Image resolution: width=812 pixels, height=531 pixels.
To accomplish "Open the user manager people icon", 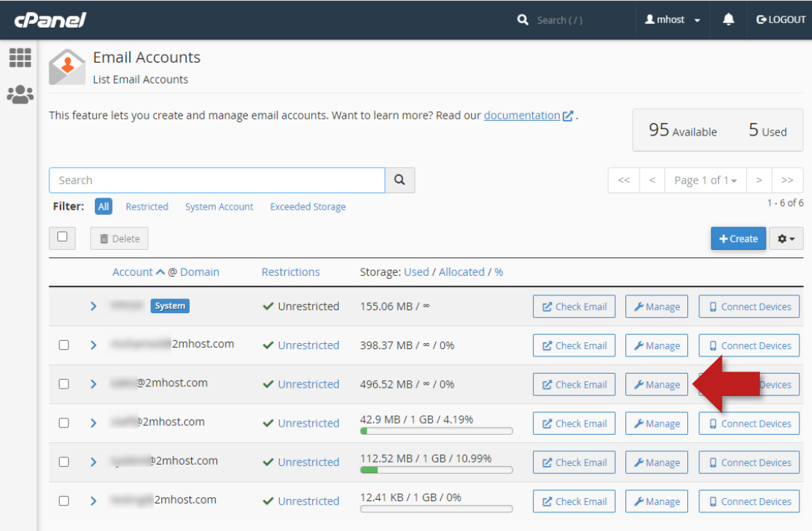I will [x=20, y=94].
